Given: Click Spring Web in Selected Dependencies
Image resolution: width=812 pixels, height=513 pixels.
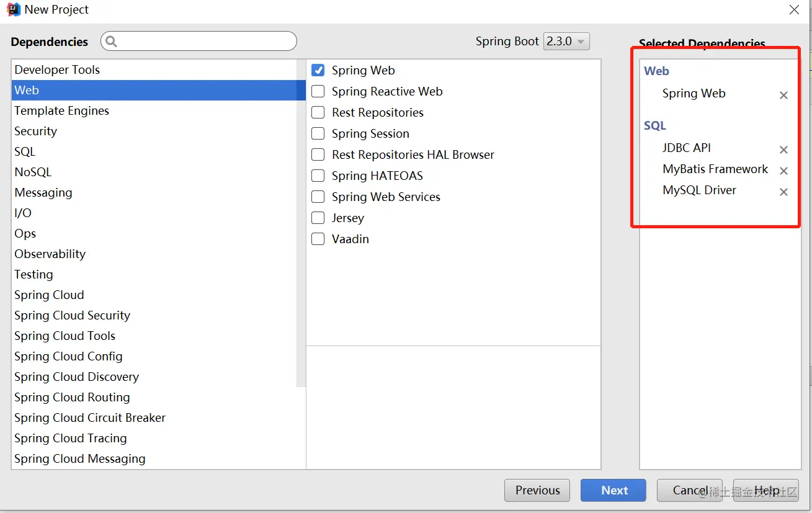Looking at the screenshot, I should (x=694, y=94).
